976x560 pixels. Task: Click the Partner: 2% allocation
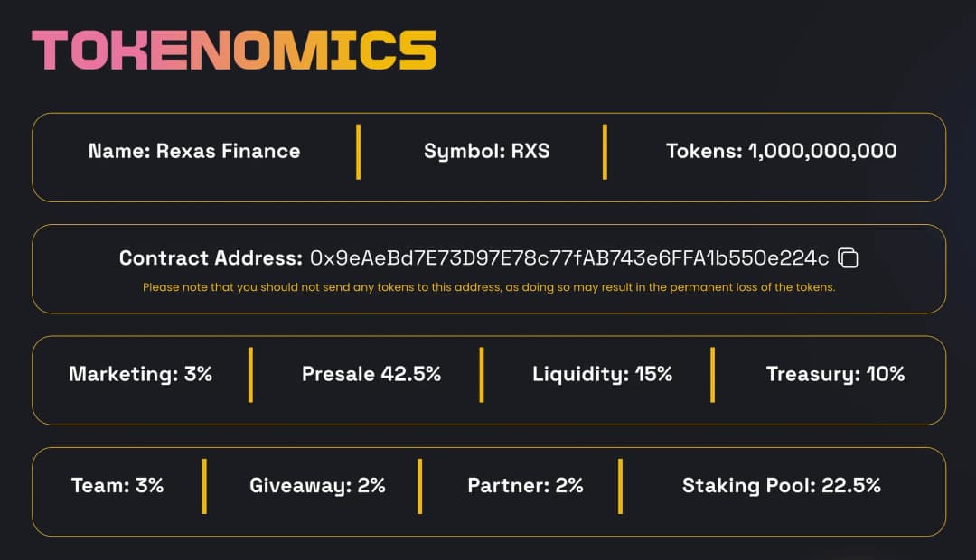525,485
